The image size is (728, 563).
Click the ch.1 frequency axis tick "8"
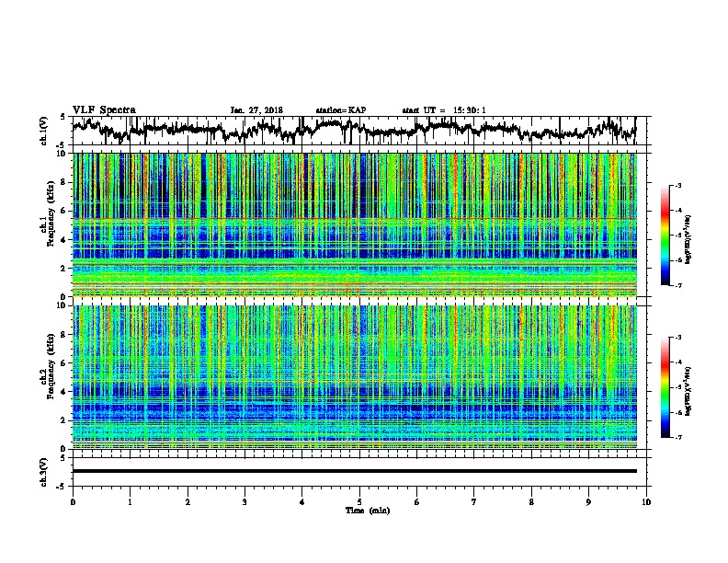[63, 182]
